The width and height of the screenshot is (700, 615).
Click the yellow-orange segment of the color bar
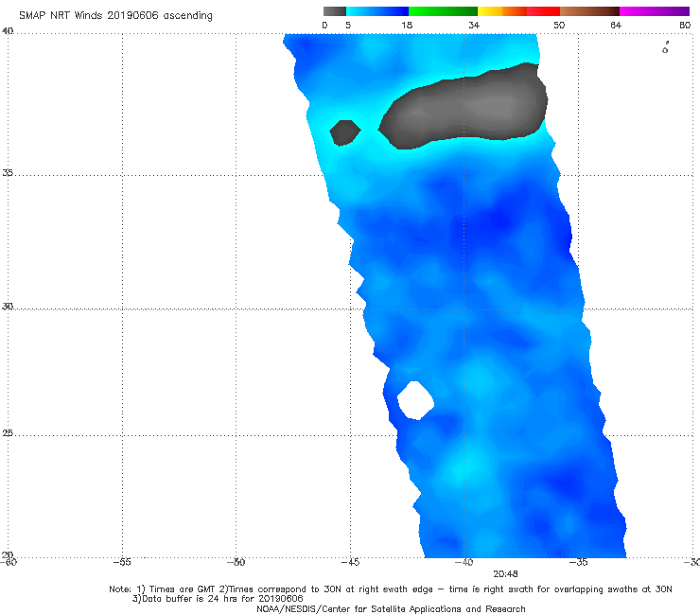(501, 11)
